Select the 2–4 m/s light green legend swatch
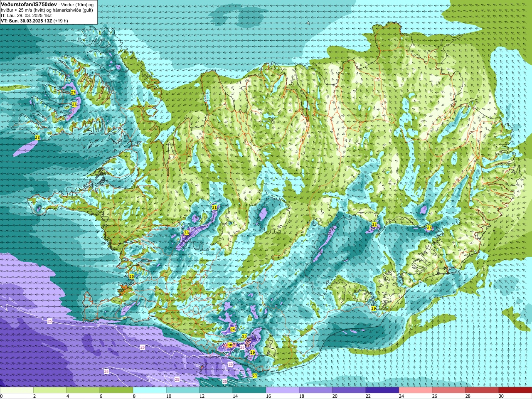This screenshot has width=532, height=399. (x=50, y=390)
